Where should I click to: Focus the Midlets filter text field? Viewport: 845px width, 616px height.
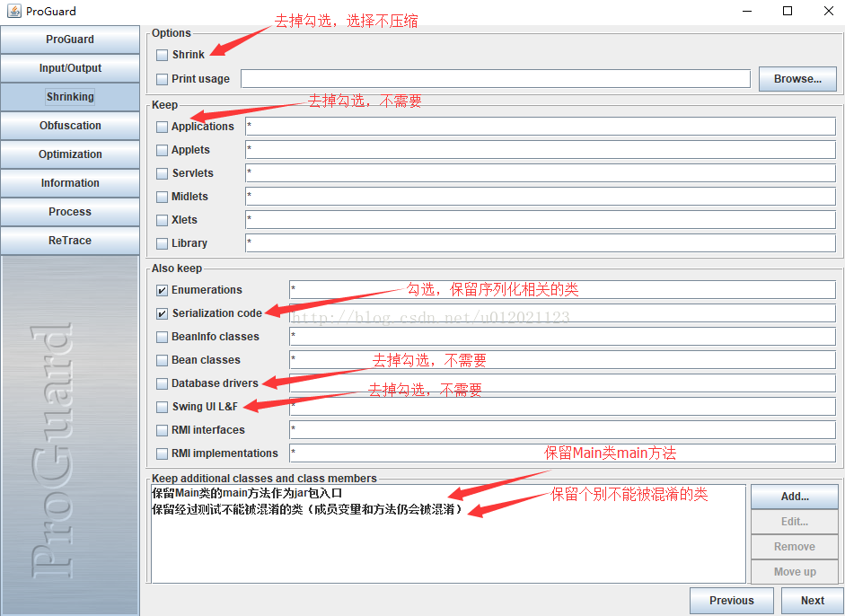point(541,196)
